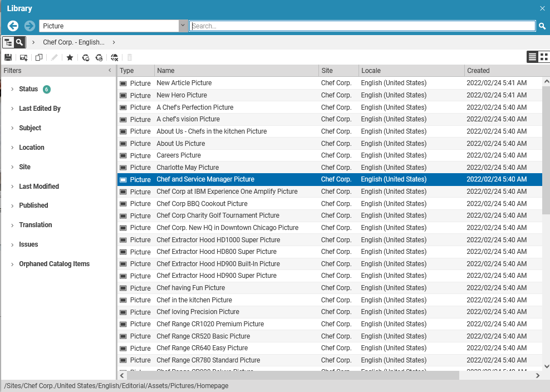This screenshot has height=392, width=550.
Task: Toggle the Status filter showing 6 items
Action: (28, 89)
